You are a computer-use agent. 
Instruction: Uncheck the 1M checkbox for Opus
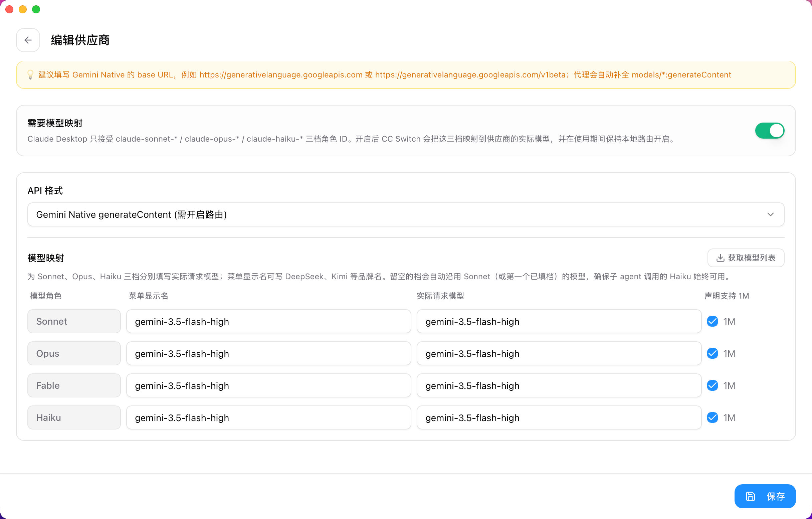pyautogui.click(x=712, y=353)
